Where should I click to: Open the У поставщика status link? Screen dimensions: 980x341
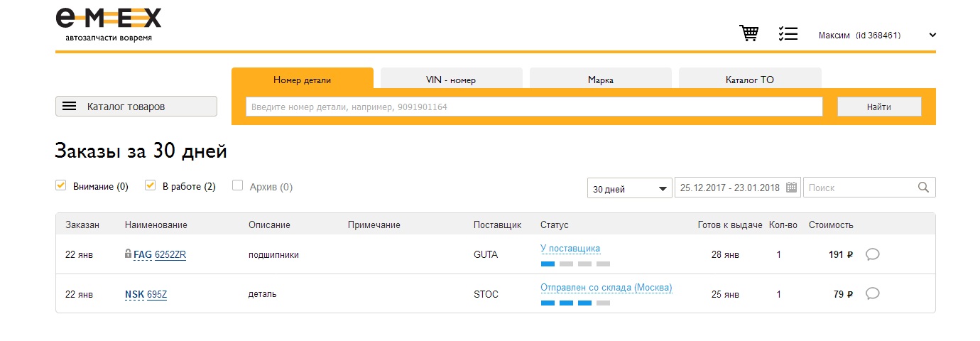pyautogui.click(x=570, y=249)
